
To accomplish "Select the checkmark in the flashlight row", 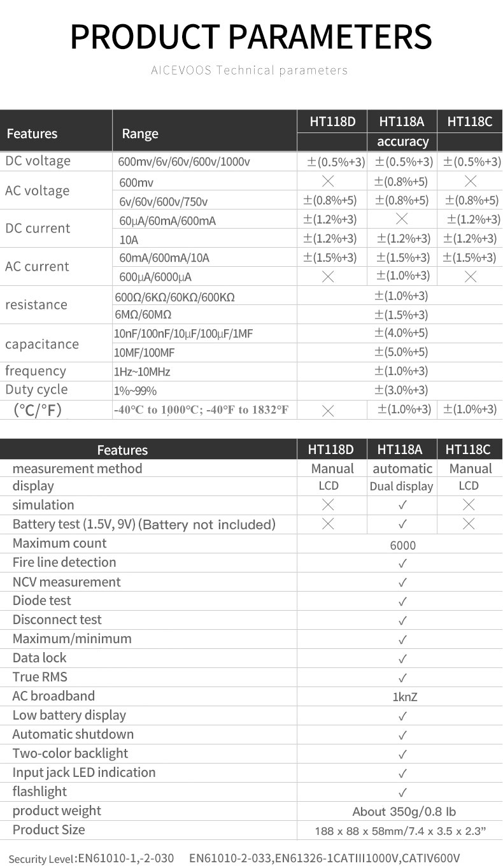I will (402, 793).
